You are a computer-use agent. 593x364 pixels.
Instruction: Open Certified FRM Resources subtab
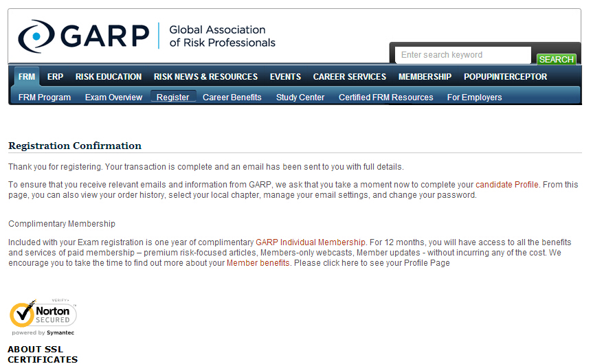[x=385, y=98]
